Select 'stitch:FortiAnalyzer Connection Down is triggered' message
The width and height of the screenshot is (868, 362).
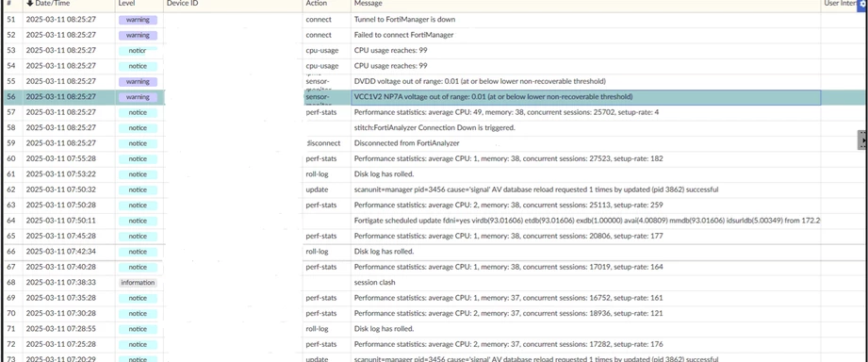[434, 128]
